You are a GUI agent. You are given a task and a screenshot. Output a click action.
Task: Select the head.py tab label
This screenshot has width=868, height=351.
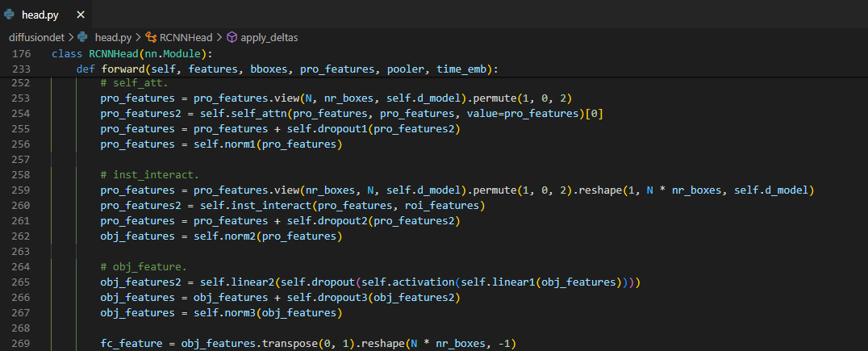(40, 15)
